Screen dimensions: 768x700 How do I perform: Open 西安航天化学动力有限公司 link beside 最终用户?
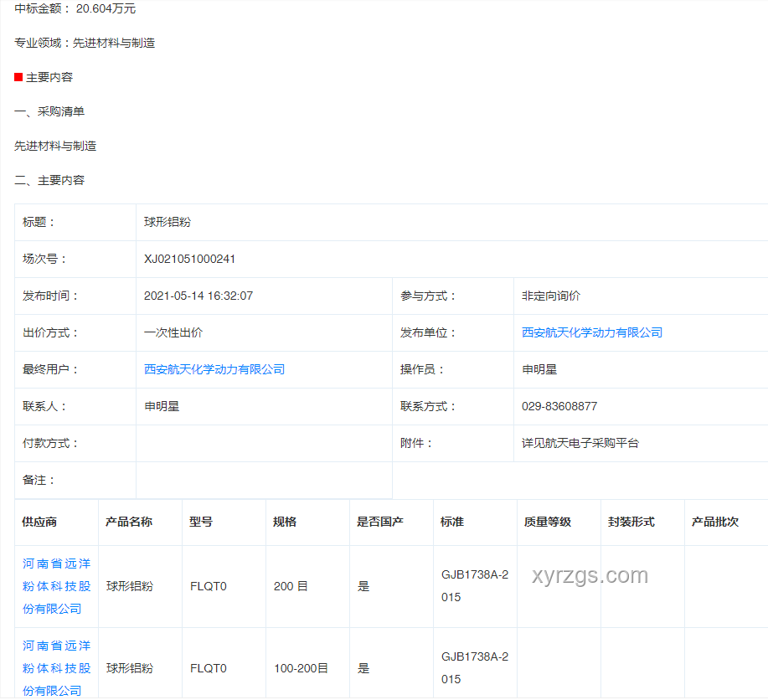tap(214, 369)
